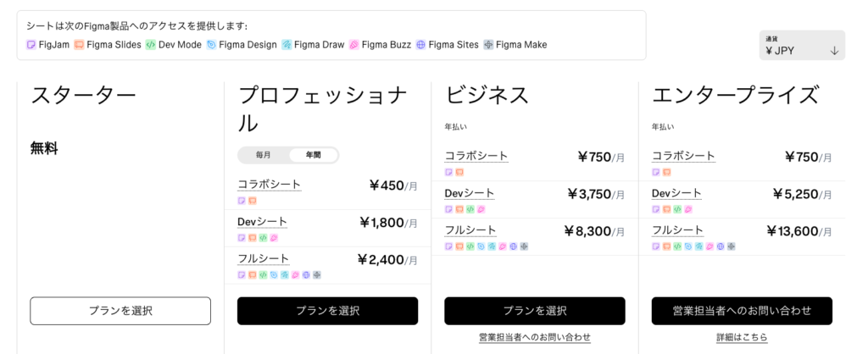
Task: Click the Figma Buzz icon in legend
Action: [x=354, y=45]
